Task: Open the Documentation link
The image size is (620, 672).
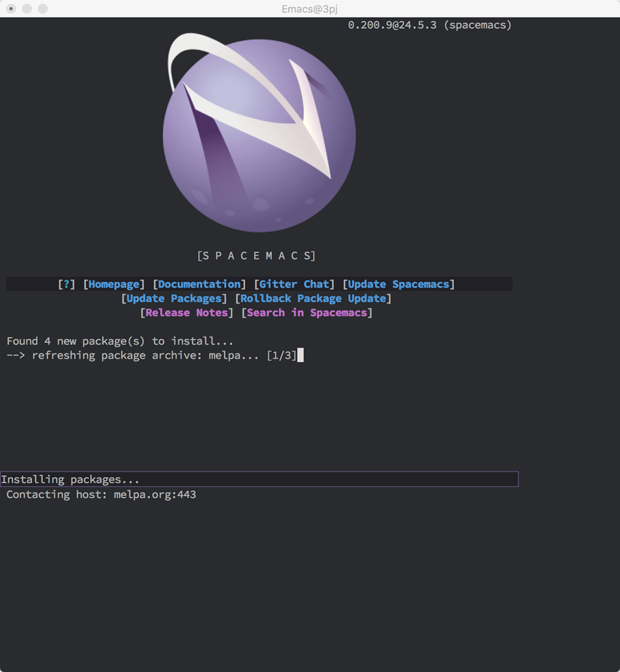Action: [x=198, y=284]
